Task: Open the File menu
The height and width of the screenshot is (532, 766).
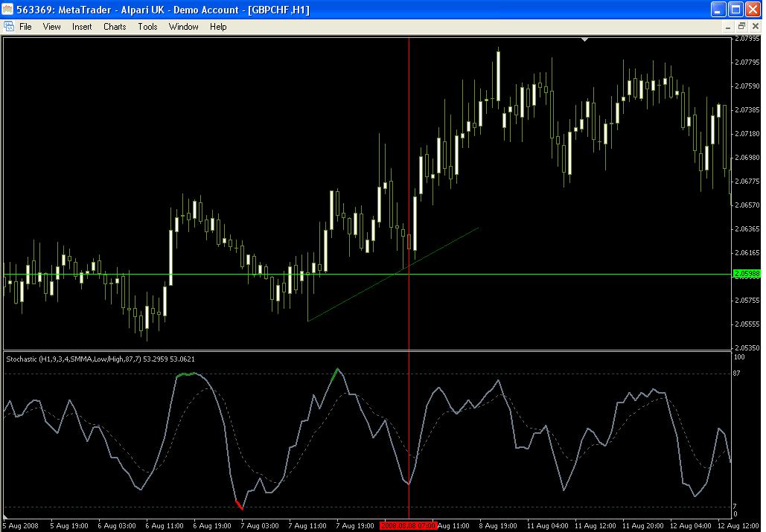Action: pyautogui.click(x=25, y=26)
